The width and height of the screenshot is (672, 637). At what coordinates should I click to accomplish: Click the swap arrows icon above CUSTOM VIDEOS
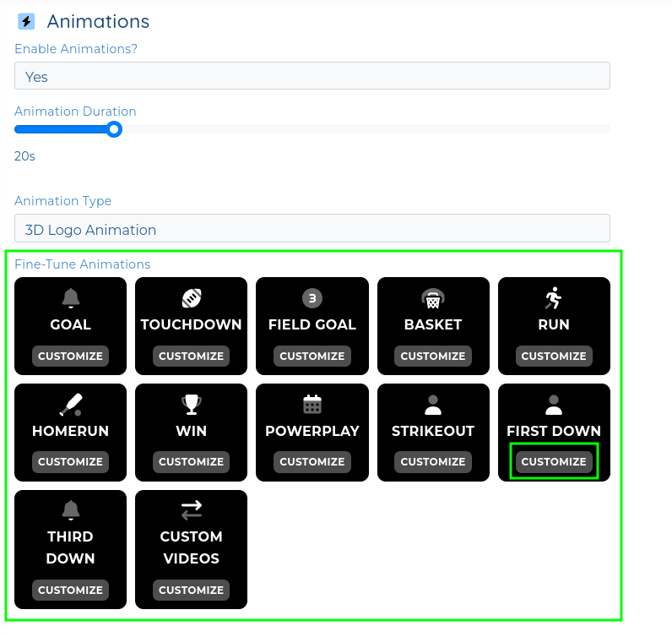(x=191, y=510)
